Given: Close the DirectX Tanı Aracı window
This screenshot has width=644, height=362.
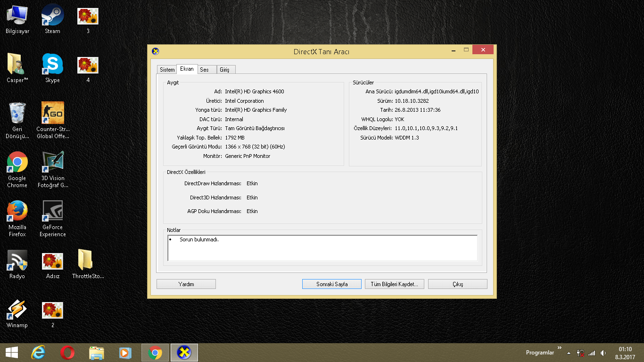Looking at the screenshot, I should coord(483,50).
